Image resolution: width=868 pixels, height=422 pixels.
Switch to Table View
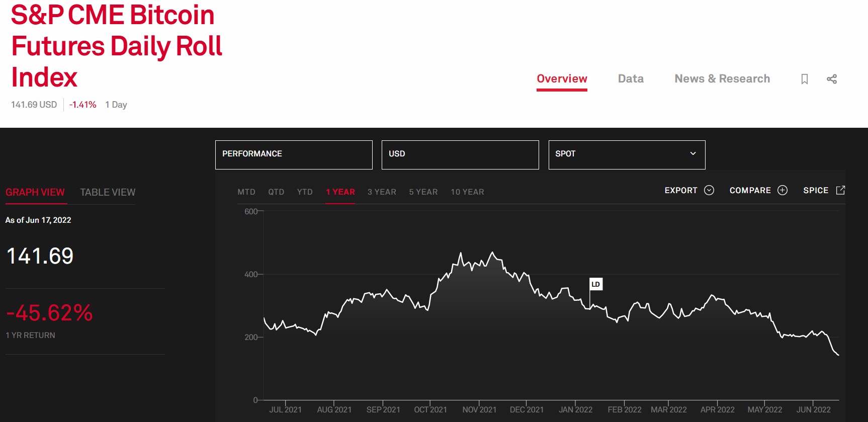pyautogui.click(x=108, y=192)
